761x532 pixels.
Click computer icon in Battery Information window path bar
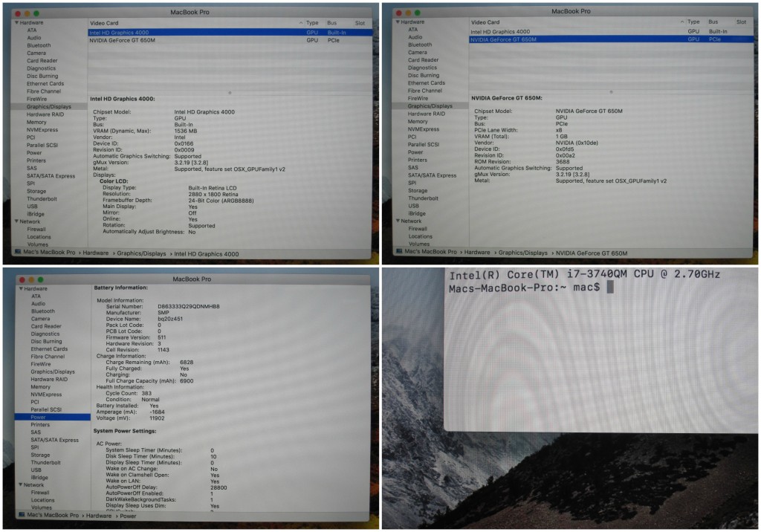[x=22, y=514]
